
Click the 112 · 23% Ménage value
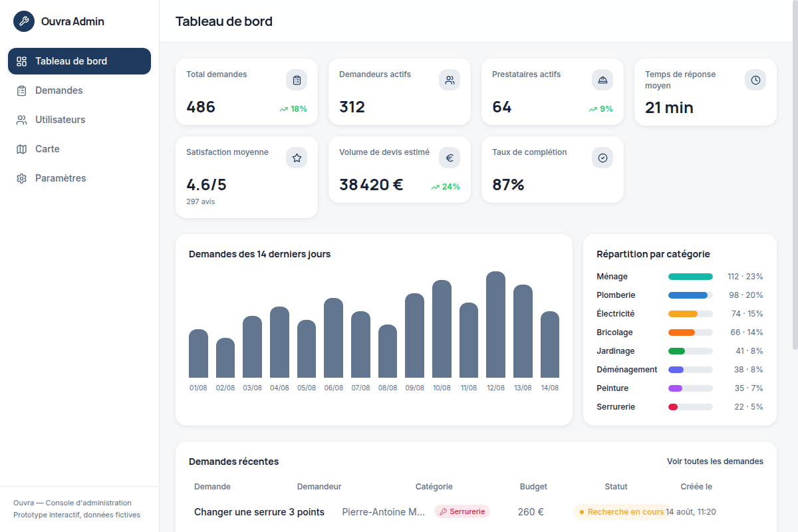tap(745, 277)
